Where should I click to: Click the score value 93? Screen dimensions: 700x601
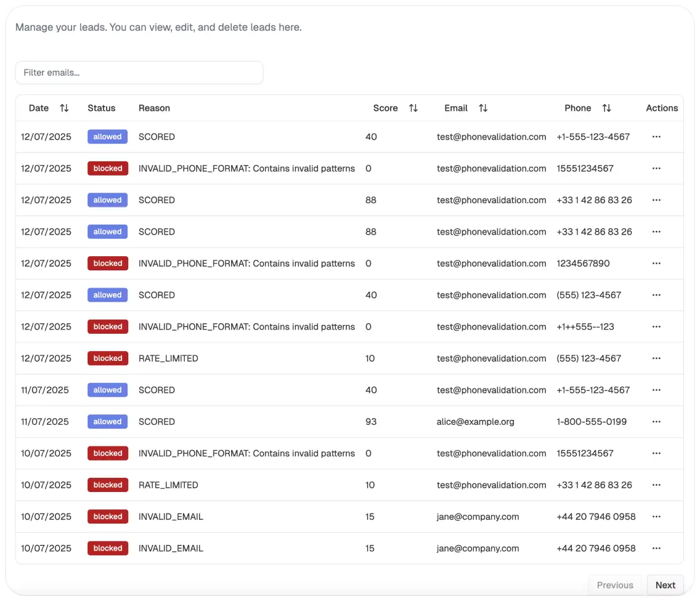click(x=371, y=422)
